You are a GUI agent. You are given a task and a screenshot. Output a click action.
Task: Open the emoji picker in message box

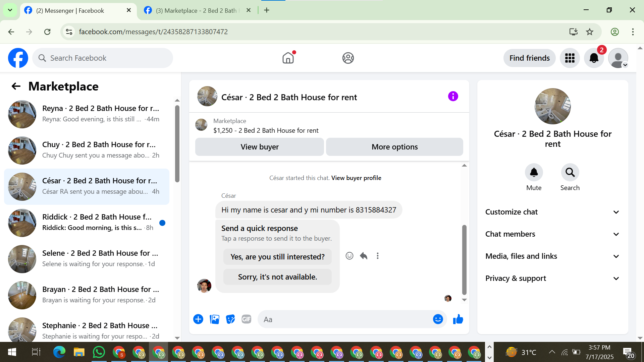438,319
